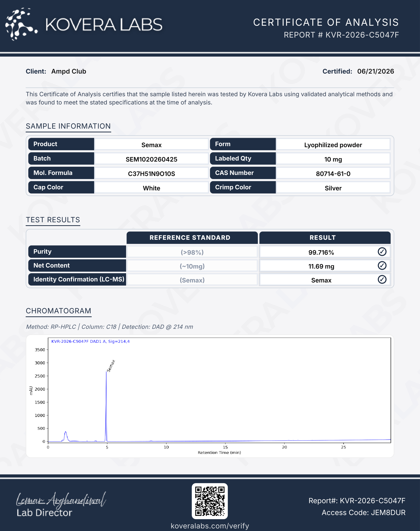
Task: Select batch number SEM1020260425
Action: point(151,159)
